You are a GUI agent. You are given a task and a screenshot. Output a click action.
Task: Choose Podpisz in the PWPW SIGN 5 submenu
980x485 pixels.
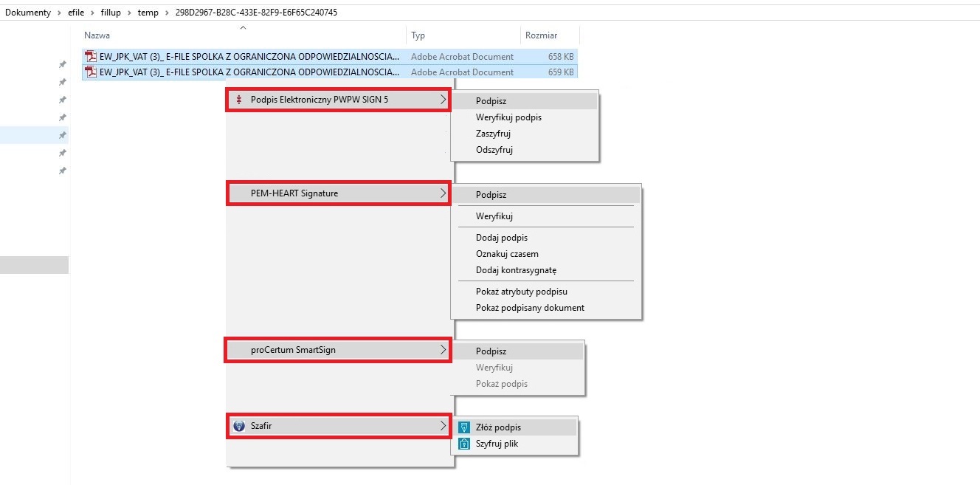tap(524, 101)
